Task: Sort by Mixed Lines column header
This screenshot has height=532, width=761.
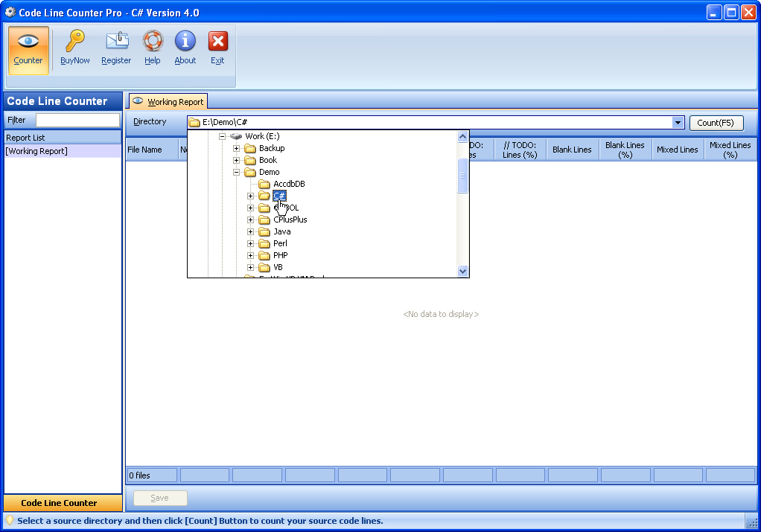Action: click(678, 150)
